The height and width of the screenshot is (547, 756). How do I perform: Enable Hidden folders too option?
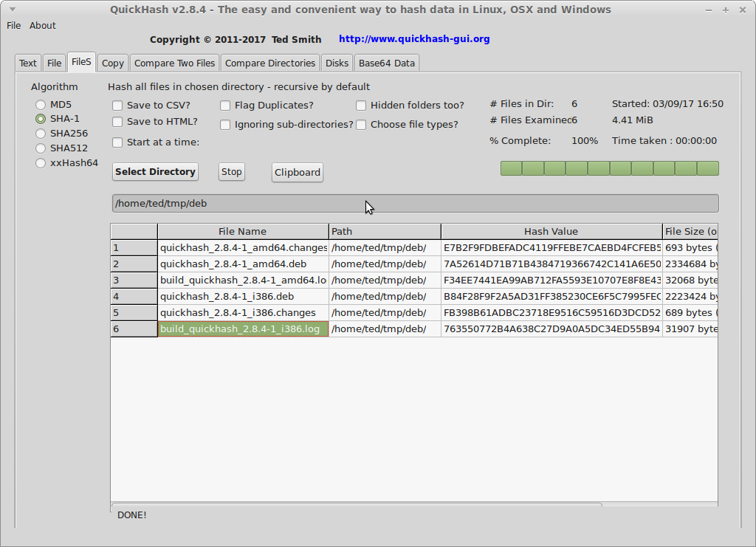point(360,106)
